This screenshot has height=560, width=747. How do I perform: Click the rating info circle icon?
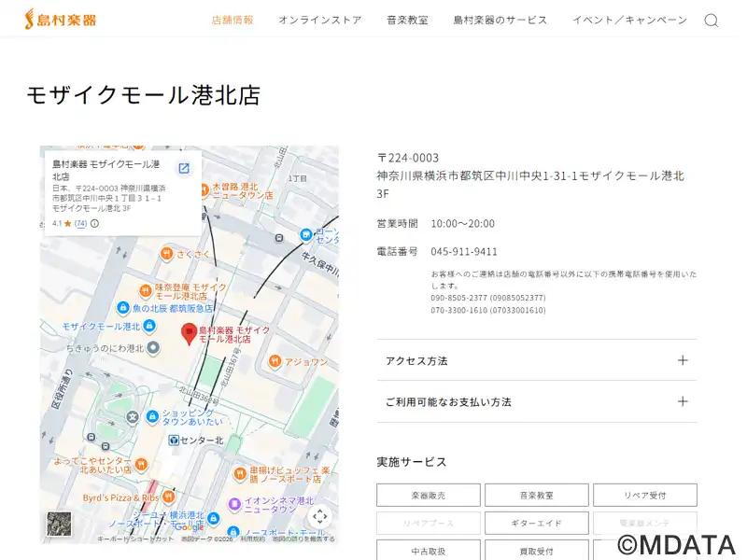[94, 224]
